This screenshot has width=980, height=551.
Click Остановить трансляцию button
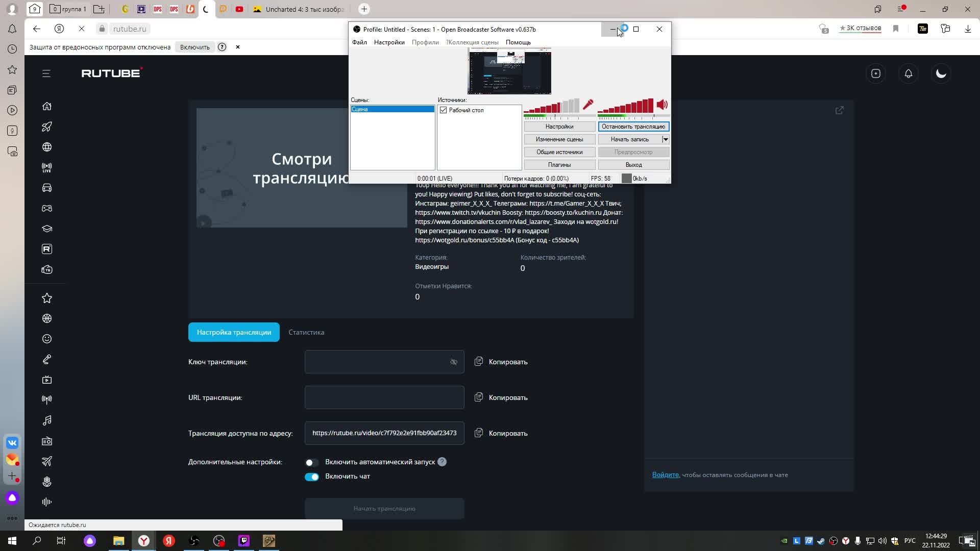point(633,127)
